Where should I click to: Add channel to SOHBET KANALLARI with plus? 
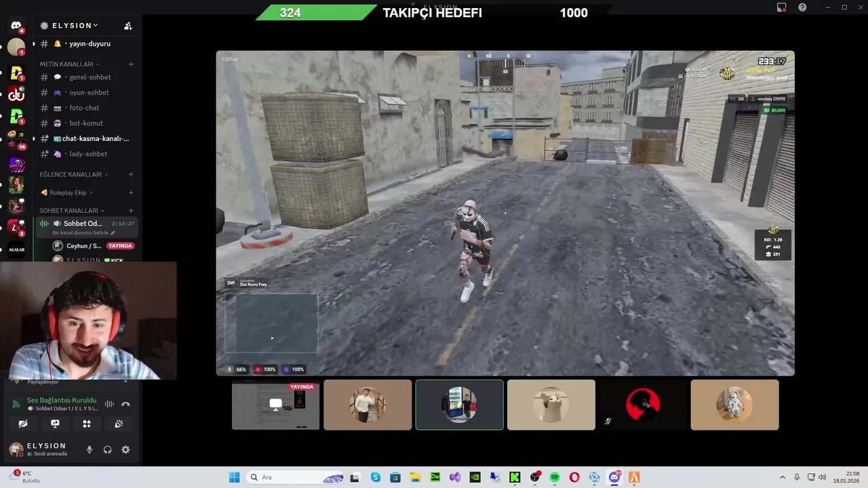click(x=131, y=210)
